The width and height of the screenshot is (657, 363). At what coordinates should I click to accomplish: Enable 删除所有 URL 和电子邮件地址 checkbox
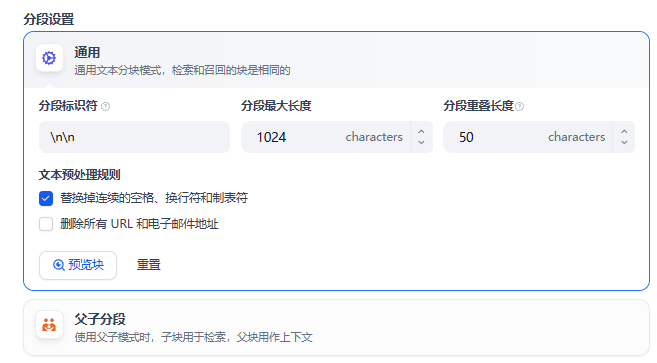tap(46, 224)
